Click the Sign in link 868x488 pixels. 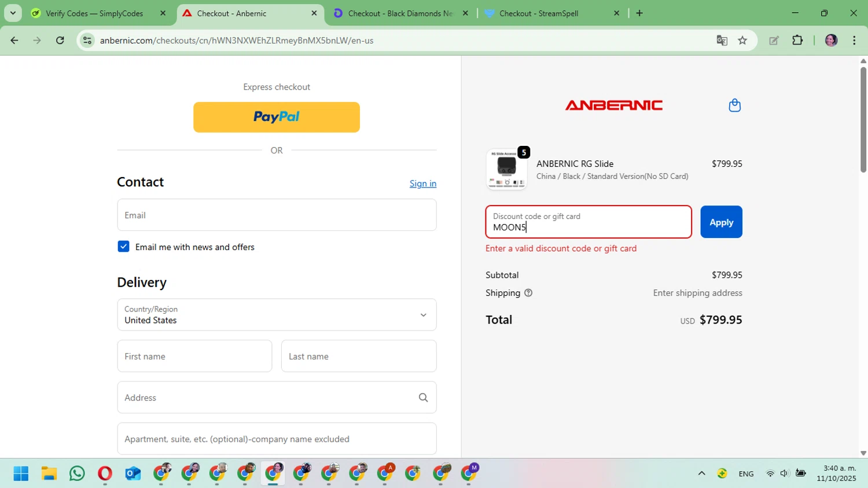pos(423,184)
